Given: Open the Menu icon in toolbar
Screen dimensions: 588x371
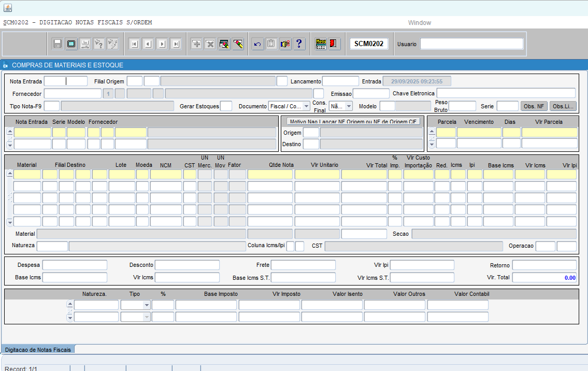Looking at the screenshot, I should pyautogui.click(x=321, y=44).
